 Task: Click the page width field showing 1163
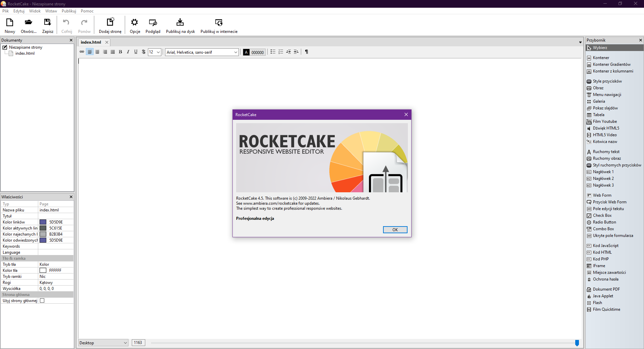pyautogui.click(x=138, y=343)
